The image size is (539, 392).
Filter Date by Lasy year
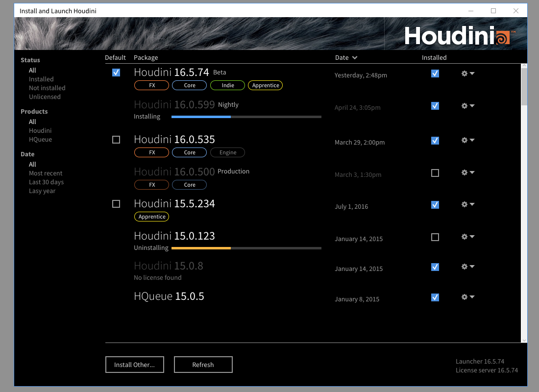click(x=42, y=191)
